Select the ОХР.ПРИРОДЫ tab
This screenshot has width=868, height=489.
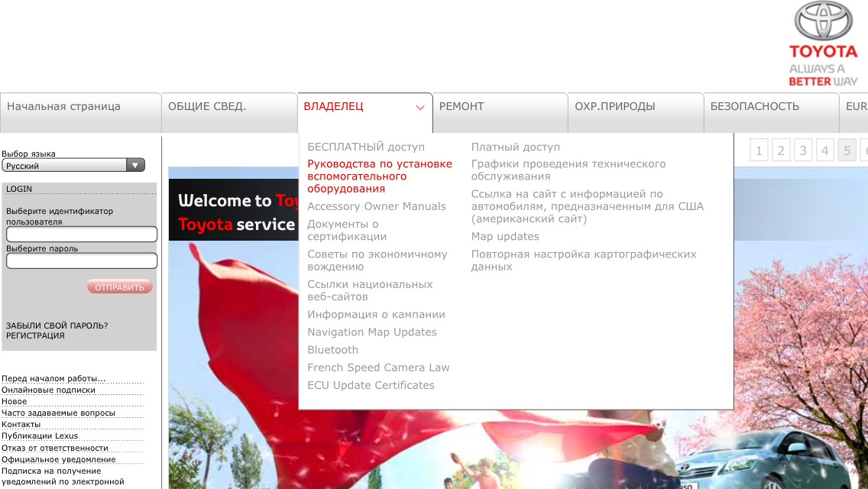pyautogui.click(x=636, y=112)
